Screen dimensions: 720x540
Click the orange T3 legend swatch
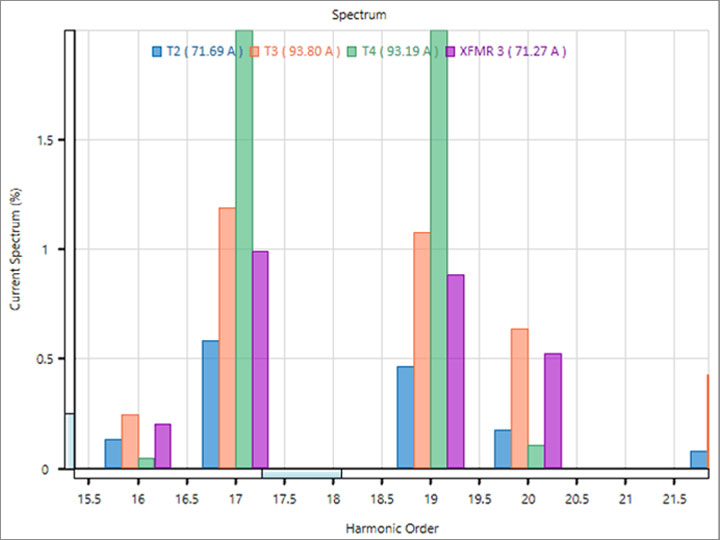pyautogui.click(x=255, y=51)
